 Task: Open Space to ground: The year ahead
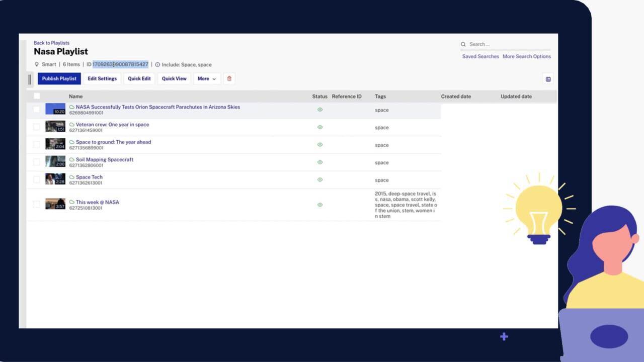coord(113,142)
